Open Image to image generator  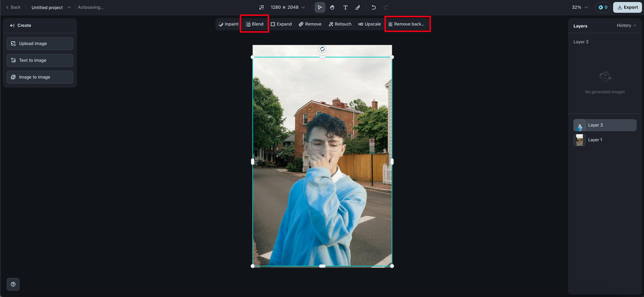40,77
